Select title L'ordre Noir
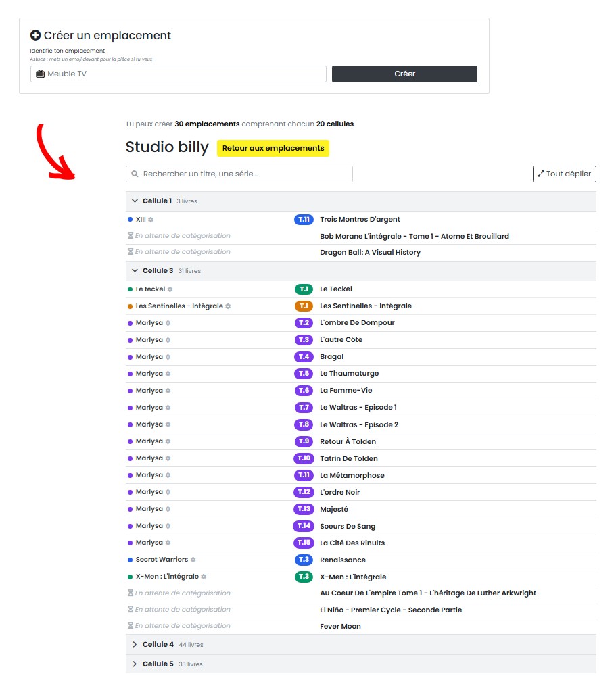The image size is (616, 682). pyautogui.click(x=339, y=492)
